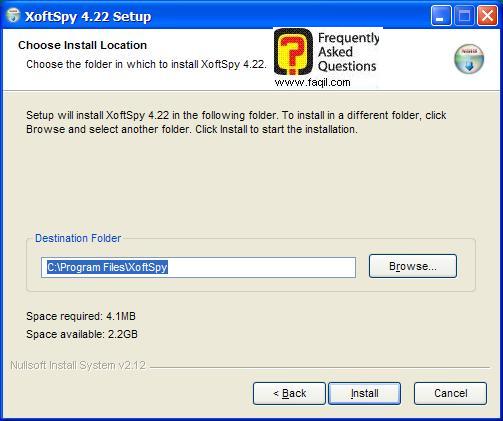
Task: Click the 'Nullsoft Install System v2.12' text
Action: (78, 365)
